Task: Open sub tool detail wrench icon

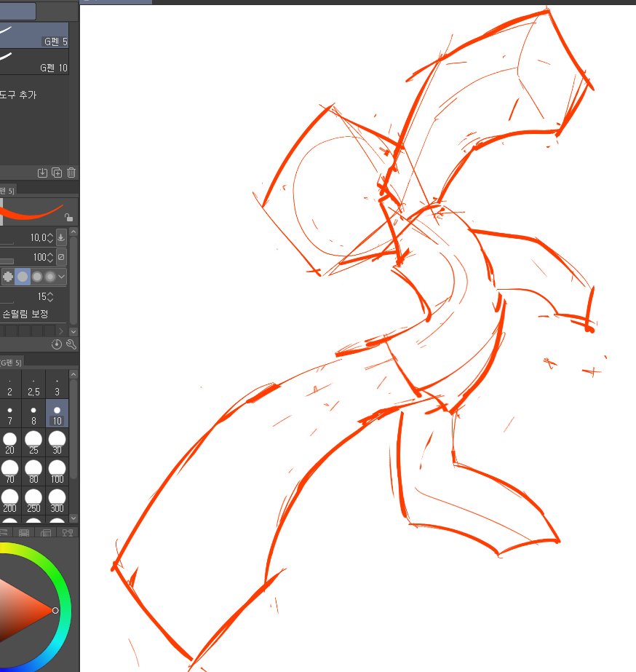Action: point(71,344)
